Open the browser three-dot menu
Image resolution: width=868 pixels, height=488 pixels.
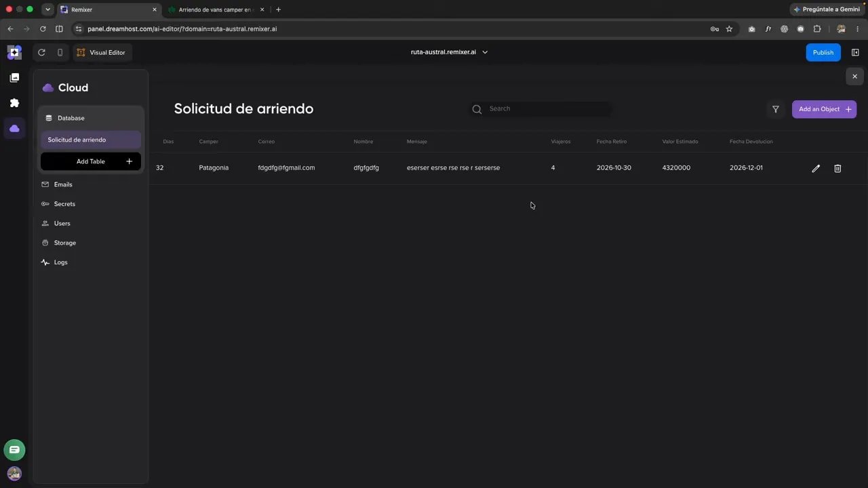[857, 29]
